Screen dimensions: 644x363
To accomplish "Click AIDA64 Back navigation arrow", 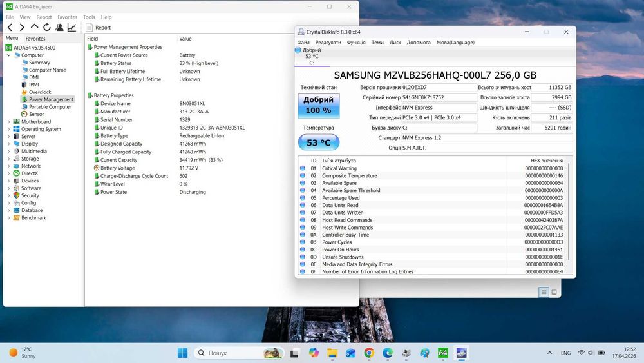I will 10,28.
